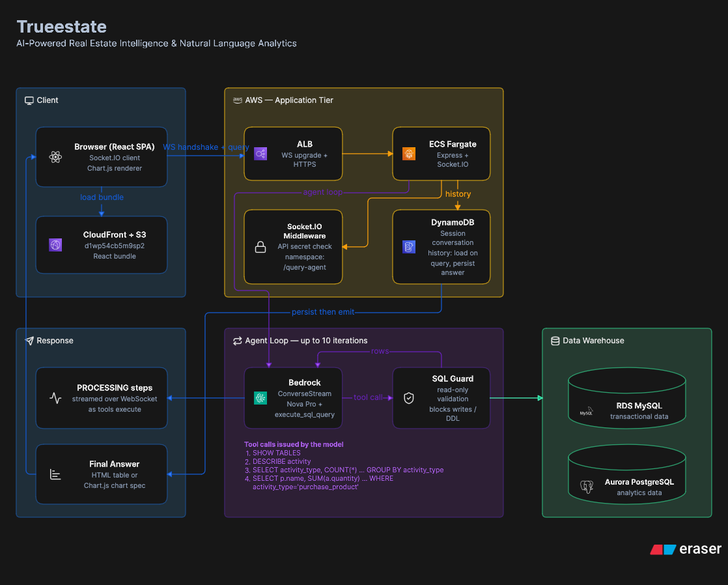The image size is (728, 585).
Task: Click the 'Bedrock' node title
Action: tap(305, 382)
